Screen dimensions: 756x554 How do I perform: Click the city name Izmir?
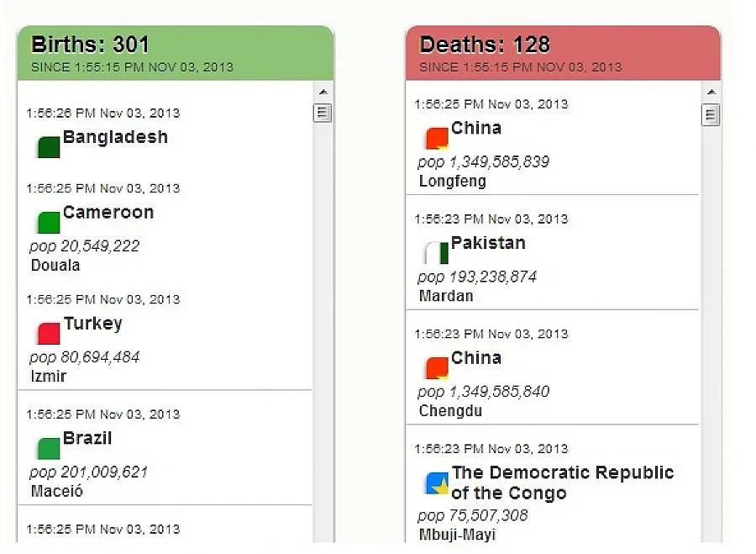click(x=49, y=376)
